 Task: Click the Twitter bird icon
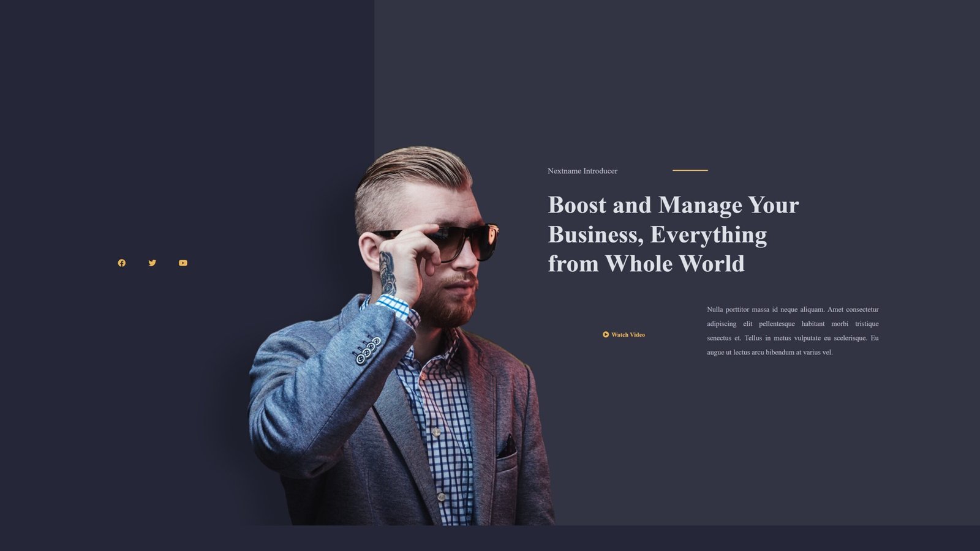click(x=153, y=263)
